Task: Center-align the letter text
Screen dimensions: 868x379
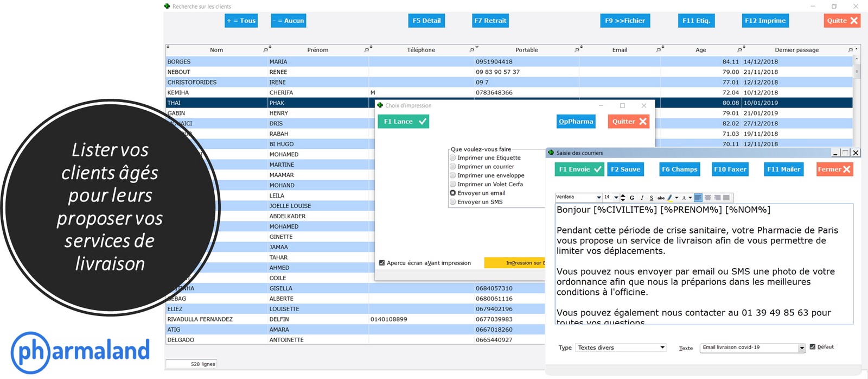Action: (x=708, y=198)
